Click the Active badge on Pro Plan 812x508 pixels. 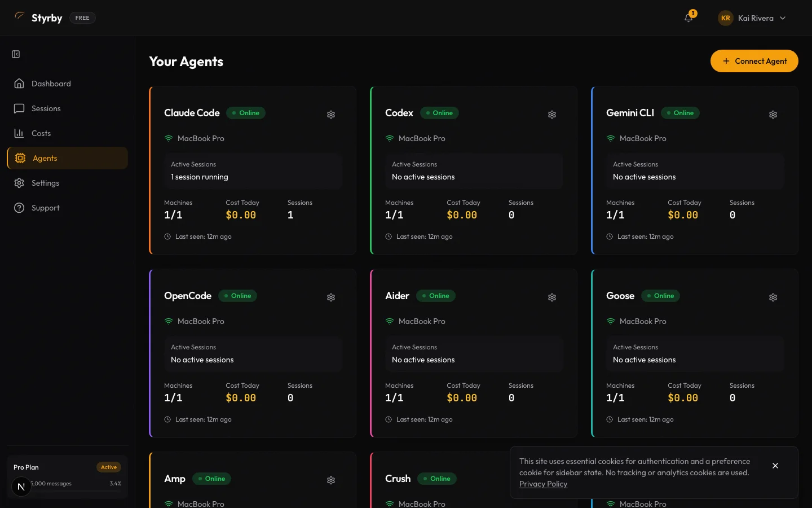[x=109, y=467]
